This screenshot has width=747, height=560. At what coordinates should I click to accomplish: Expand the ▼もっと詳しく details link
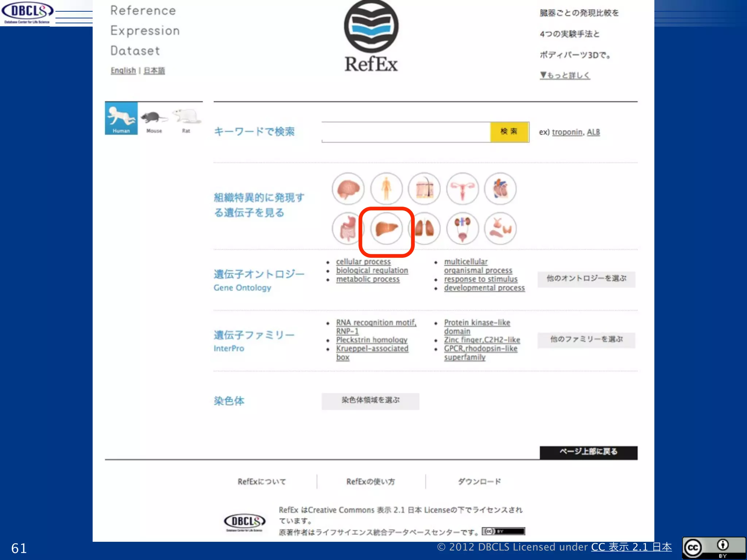click(565, 75)
